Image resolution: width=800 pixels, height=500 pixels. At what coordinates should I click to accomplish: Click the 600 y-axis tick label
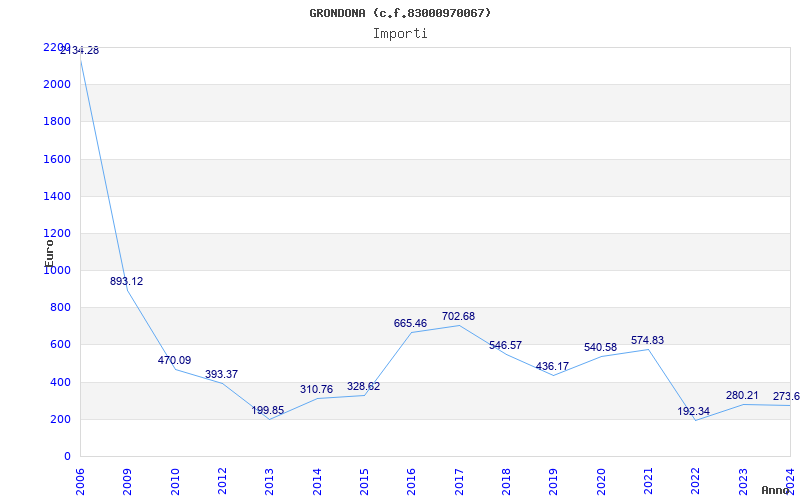60,345
